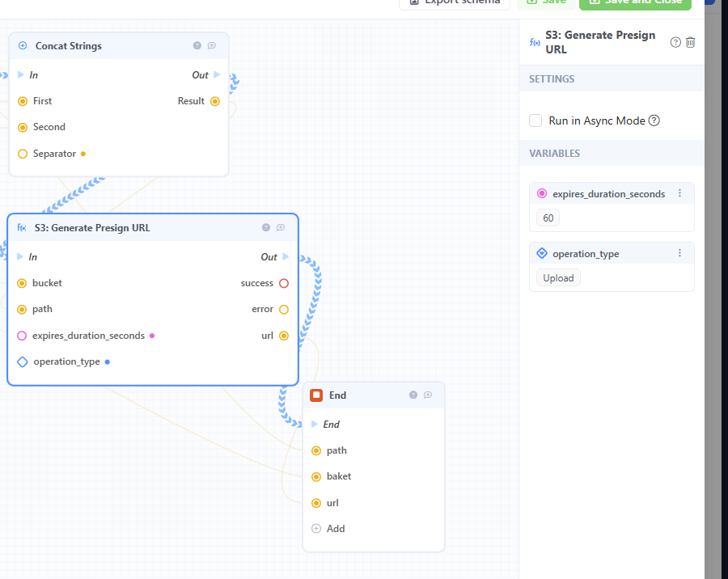Open comment icon on Concat Strings node

(212, 45)
